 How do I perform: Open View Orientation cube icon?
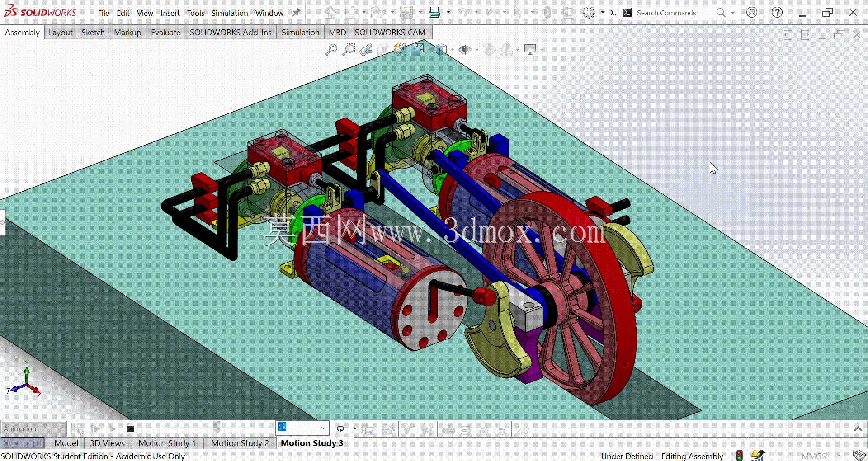[x=417, y=50]
